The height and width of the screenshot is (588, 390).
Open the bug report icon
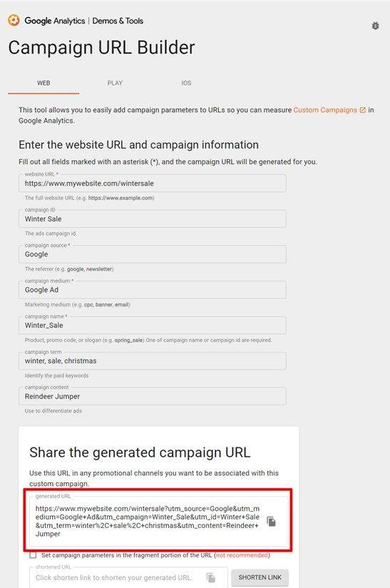pos(375,26)
